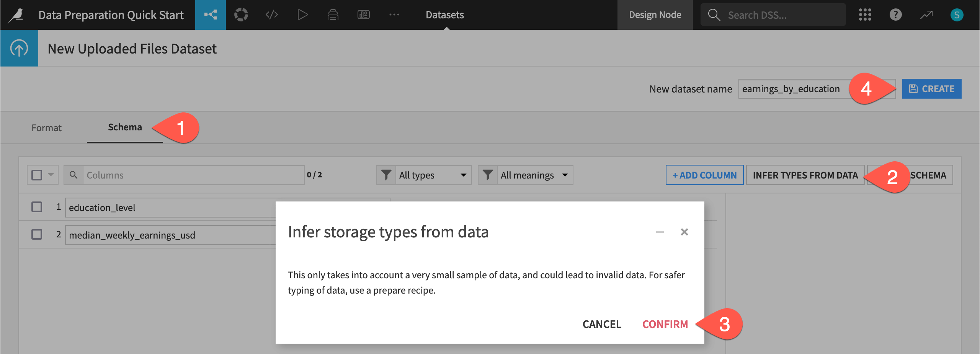Click the education_level column name field

[227, 207]
